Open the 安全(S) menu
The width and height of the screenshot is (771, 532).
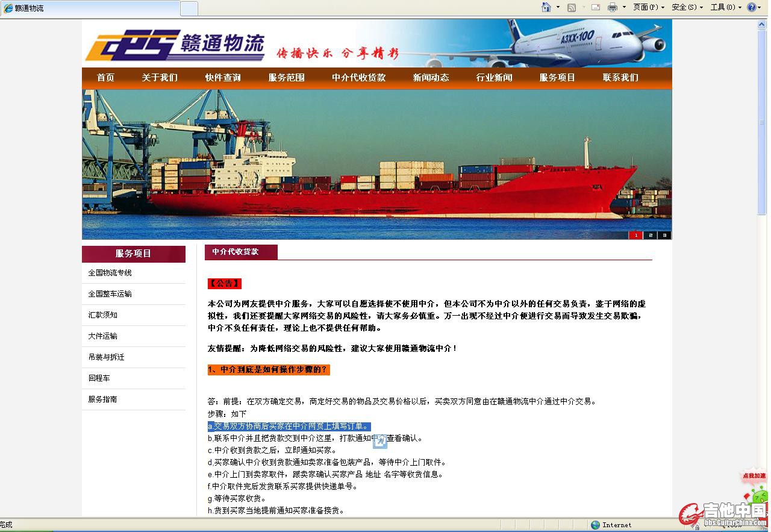[x=687, y=7]
